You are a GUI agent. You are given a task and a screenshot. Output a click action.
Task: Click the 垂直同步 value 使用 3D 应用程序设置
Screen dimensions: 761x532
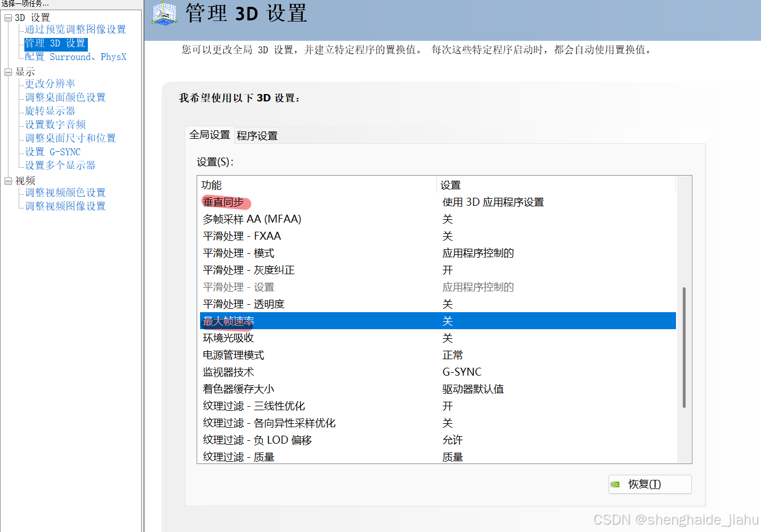click(x=493, y=202)
